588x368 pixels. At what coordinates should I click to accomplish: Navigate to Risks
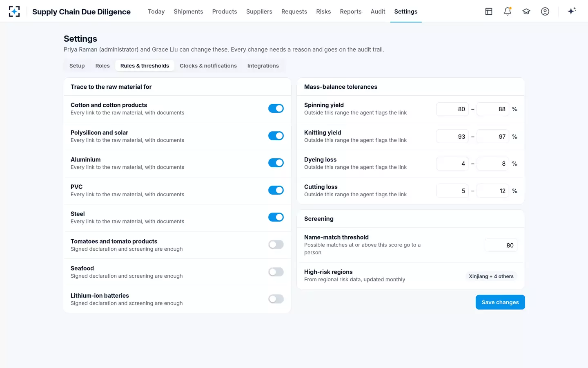coord(323,11)
